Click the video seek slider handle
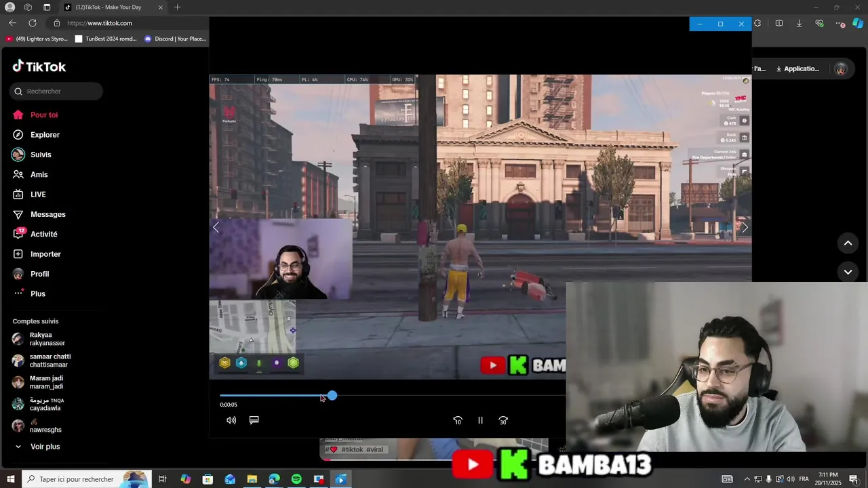The width and height of the screenshot is (868, 488). [332, 395]
